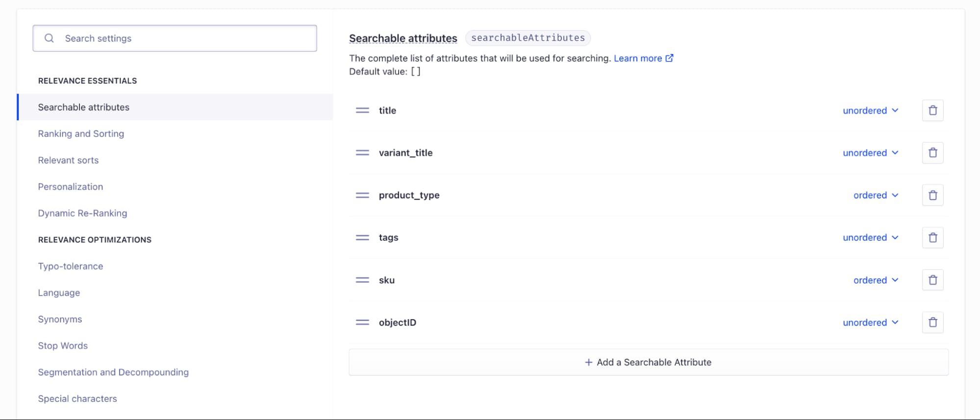Screen dimensions: 980x420
Task: Click the variant_title drag handle
Action: tap(362, 153)
